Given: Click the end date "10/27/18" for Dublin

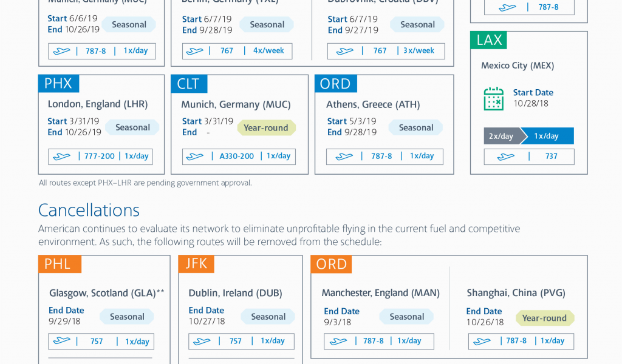Looking at the screenshot, I should coord(207,321).
